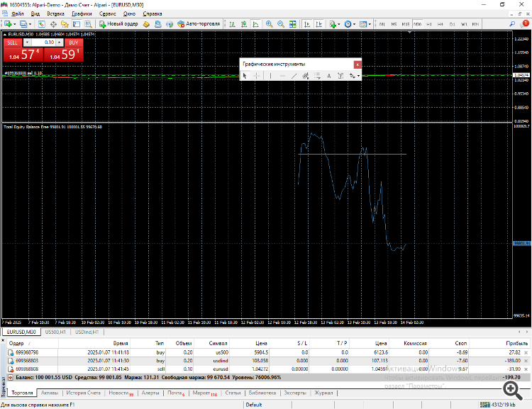
Task: Click the Новый ордер button
Action: click(x=118, y=24)
